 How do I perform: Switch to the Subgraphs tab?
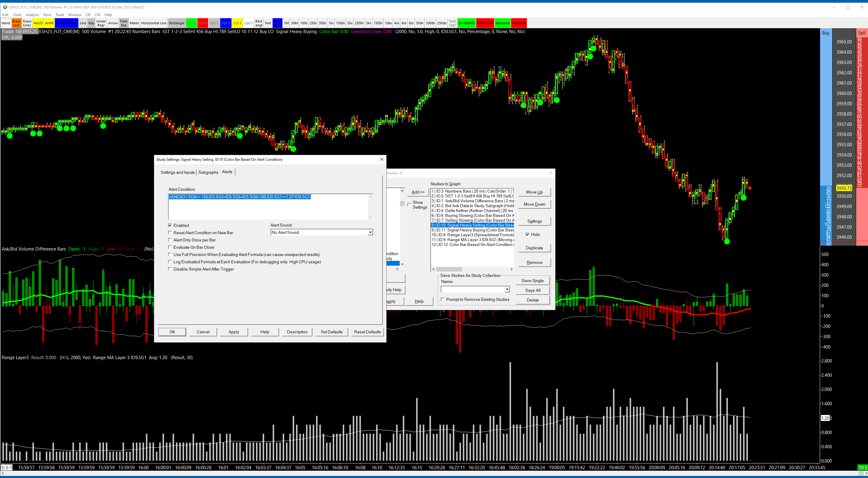coord(208,172)
